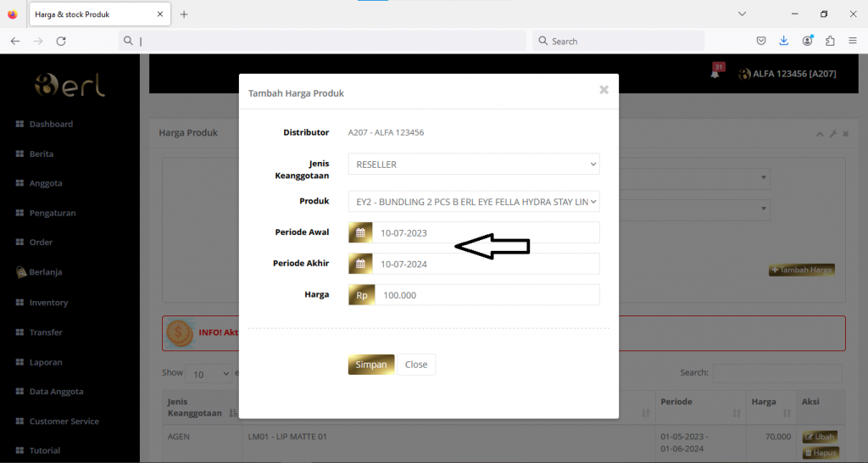Reload the page with the refresh icon
Image resolution: width=868 pixels, height=463 pixels.
[x=61, y=41]
